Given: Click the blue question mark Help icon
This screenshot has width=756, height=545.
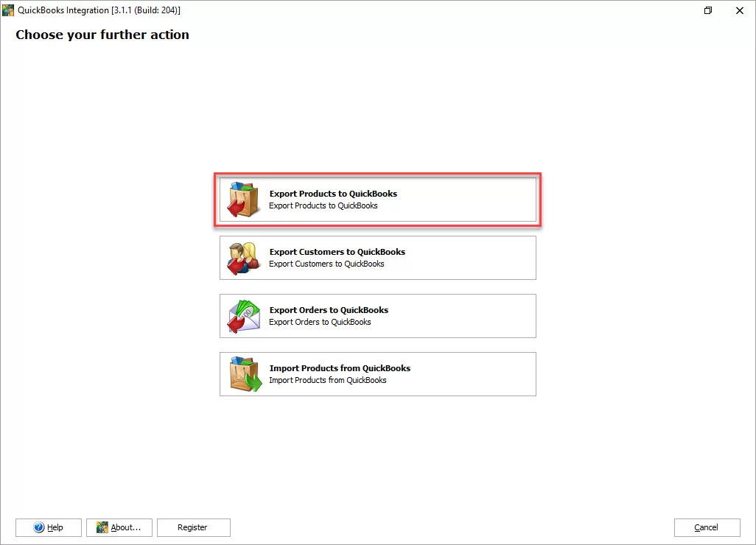Looking at the screenshot, I should pos(40,527).
